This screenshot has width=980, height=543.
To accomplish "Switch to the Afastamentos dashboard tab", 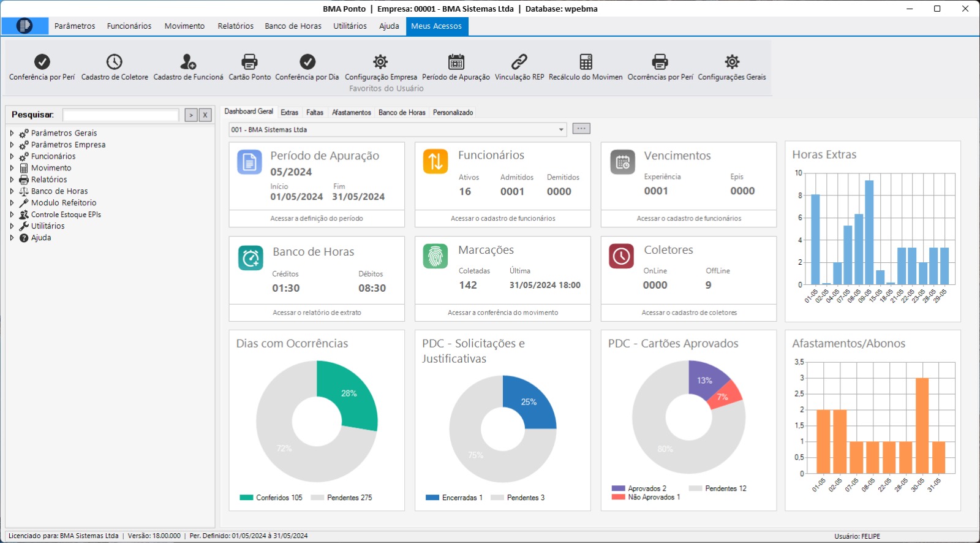I will [352, 113].
